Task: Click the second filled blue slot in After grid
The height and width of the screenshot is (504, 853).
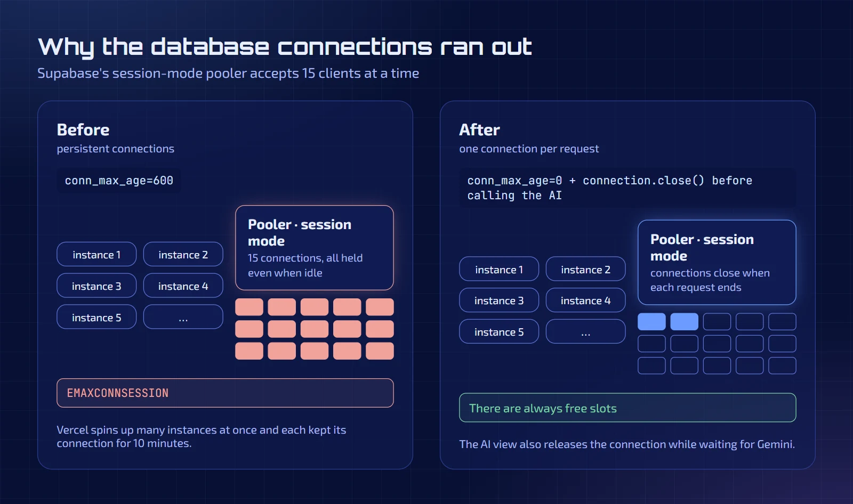Action: (x=684, y=322)
